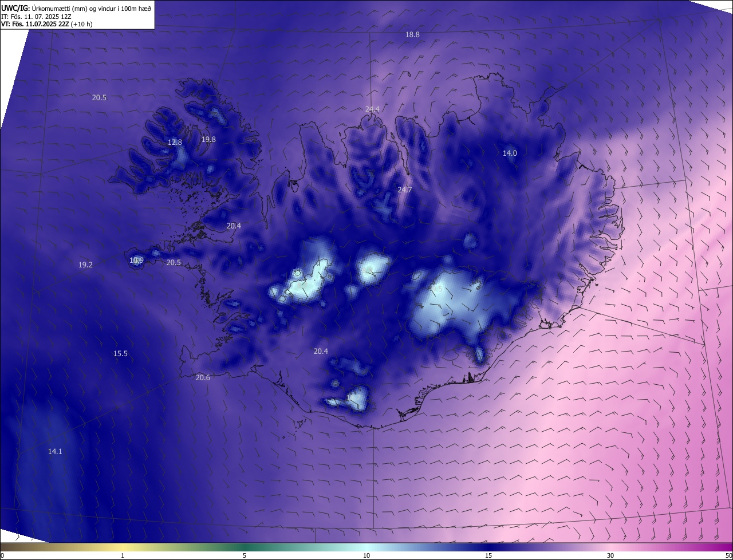Click the '50' tick on the color scale
The image size is (733, 560).
click(x=728, y=556)
